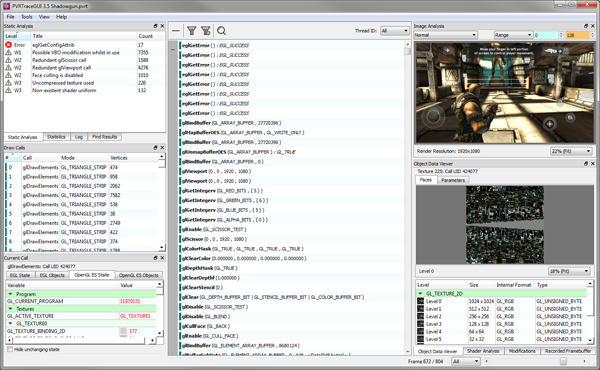Collapse the GL_TEXTURE0 group
This screenshot has height=370, width=600.
10,324
